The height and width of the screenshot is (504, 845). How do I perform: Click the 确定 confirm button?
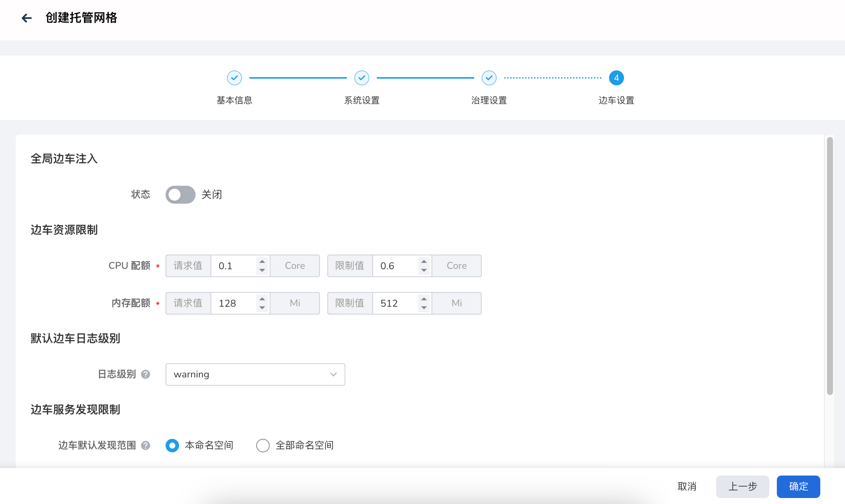[798, 486]
